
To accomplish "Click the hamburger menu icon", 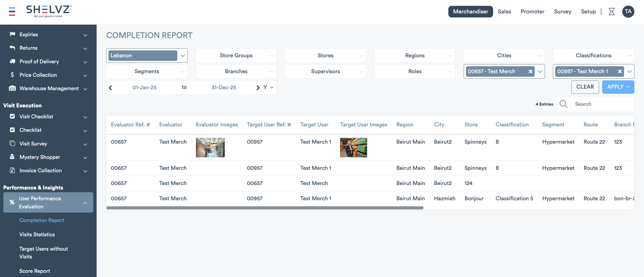I will pos(12,11).
